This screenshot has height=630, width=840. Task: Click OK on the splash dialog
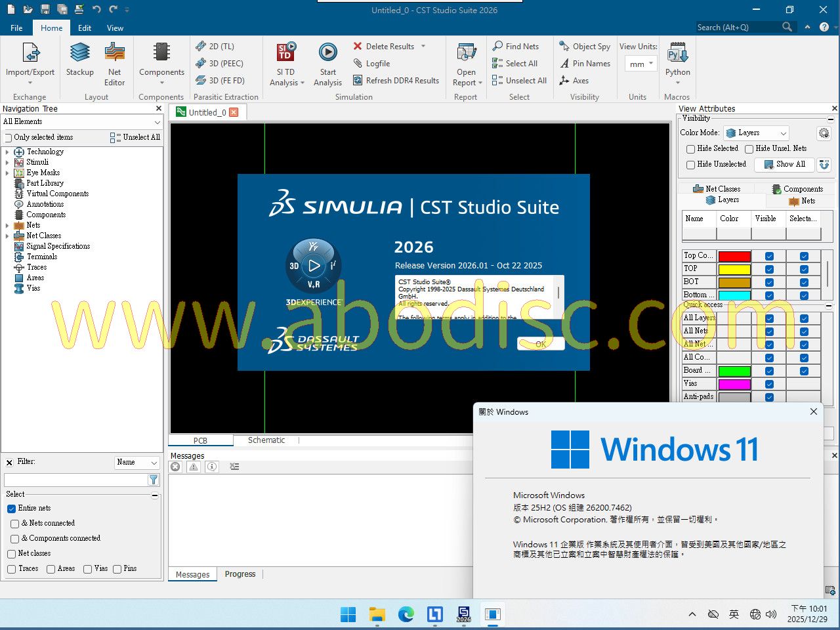tap(540, 344)
